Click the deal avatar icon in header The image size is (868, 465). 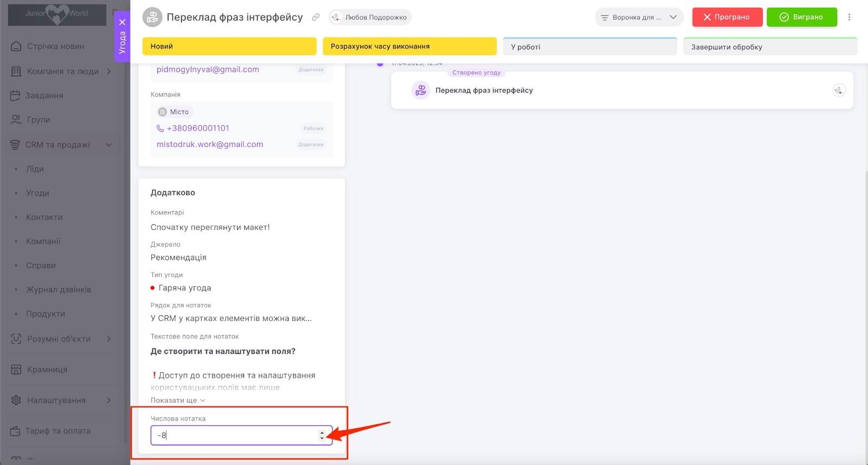152,17
